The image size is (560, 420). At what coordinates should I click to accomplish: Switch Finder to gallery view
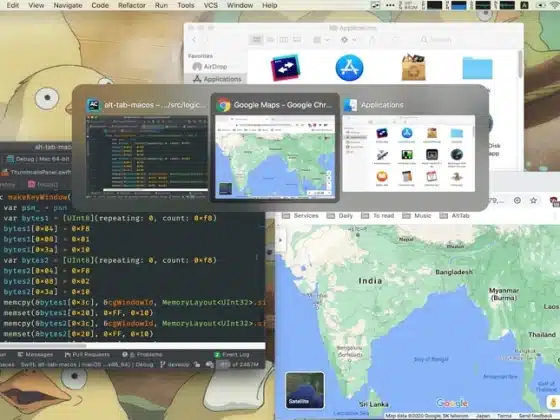[x=297, y=40]
